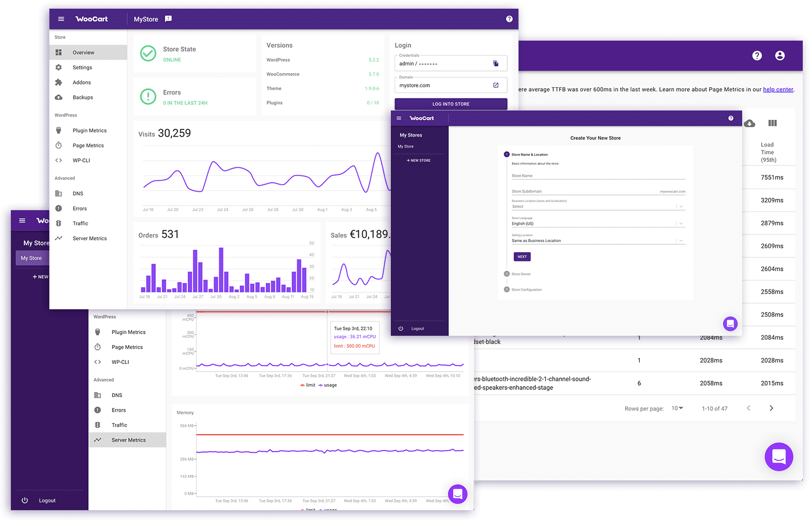Open chat bubble in Create New Store window
Image resolution: width=812 pixels, height=521 pixels.
730,324
